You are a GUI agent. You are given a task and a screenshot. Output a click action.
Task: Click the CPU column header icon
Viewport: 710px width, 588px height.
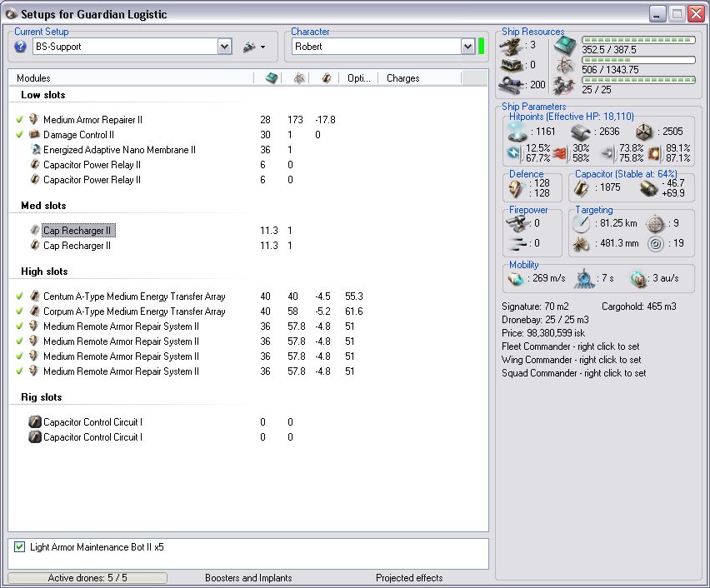coord(271,77)
